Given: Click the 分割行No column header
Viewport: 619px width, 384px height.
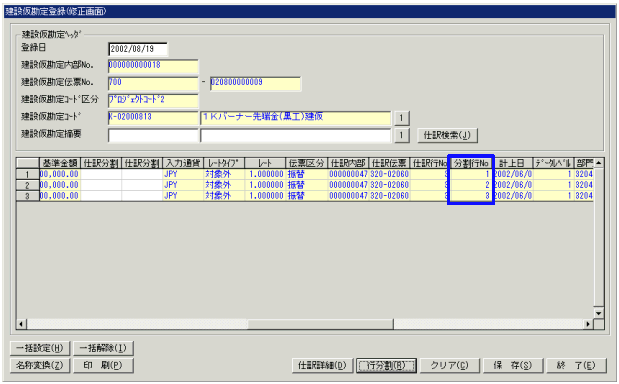Looking at the screenshot, I should (x=471, y=163).
